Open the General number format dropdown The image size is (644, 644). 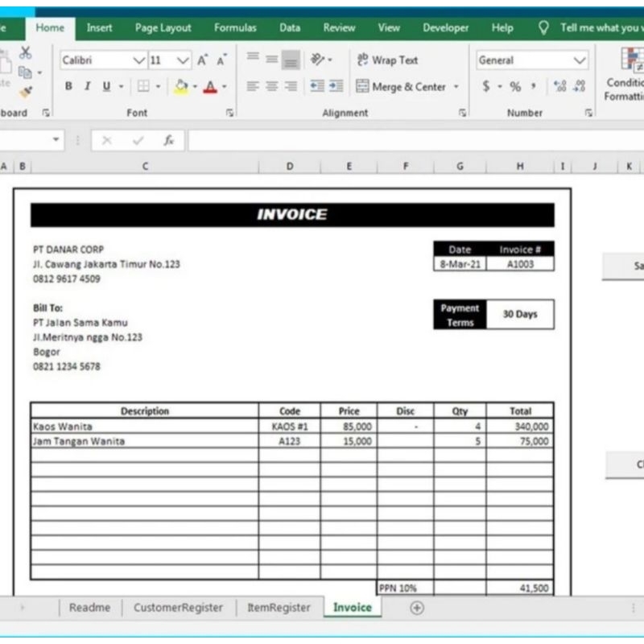(x=580, y=60)
